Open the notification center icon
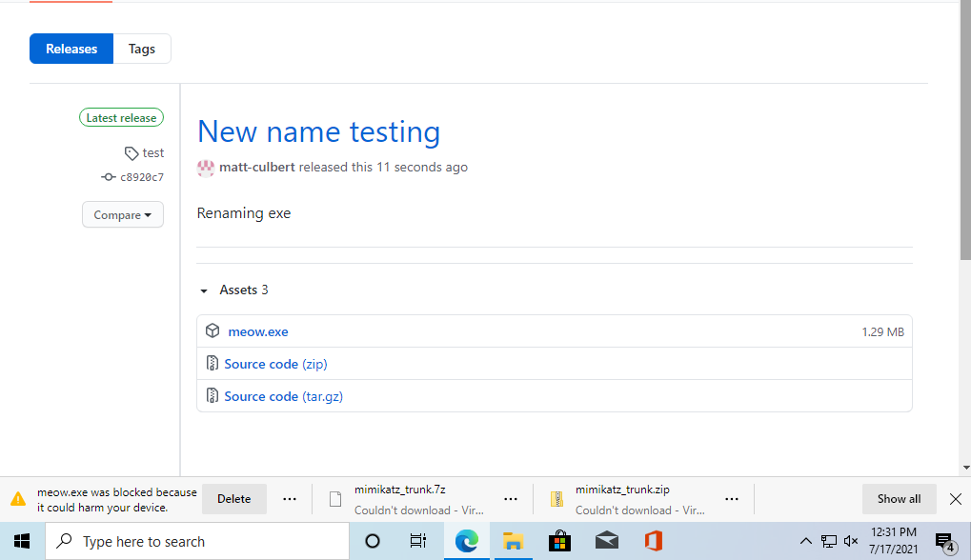 pyautogui.click(x=945, y=542)
